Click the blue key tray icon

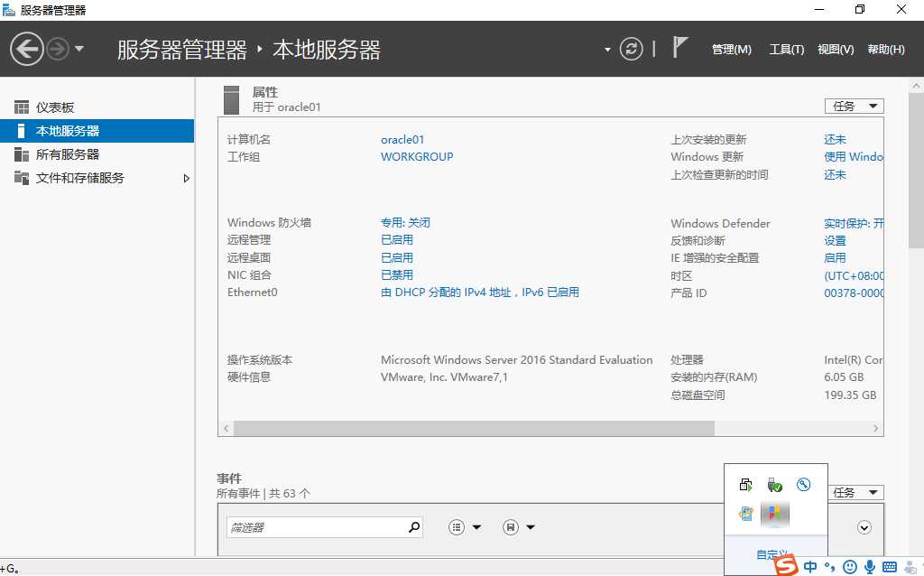(804, 485)
